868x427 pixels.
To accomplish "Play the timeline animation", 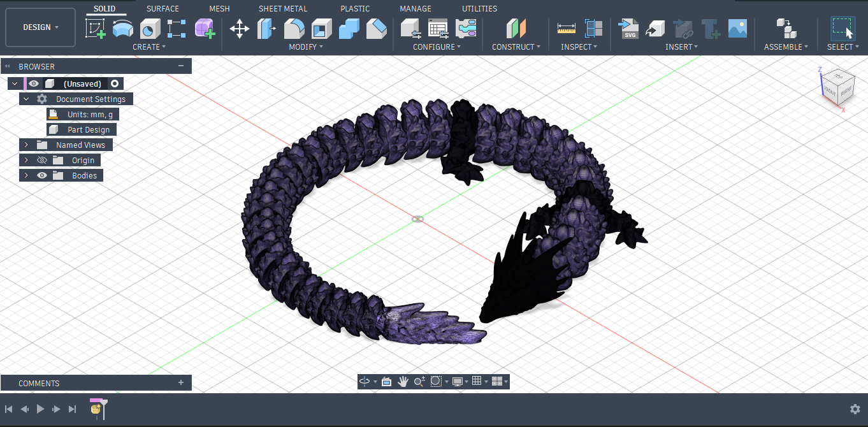I will point(41,409).
